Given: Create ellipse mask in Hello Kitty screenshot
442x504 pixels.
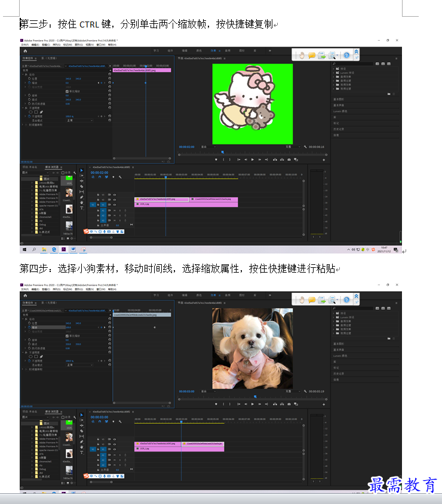Looking at the screenshot, I should click(x=31, y=112).
